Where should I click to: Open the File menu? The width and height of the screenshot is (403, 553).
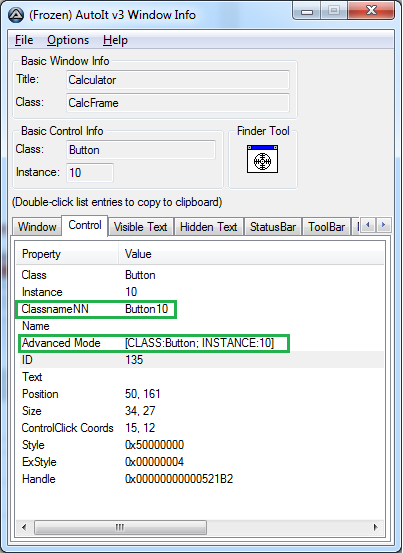24,40
